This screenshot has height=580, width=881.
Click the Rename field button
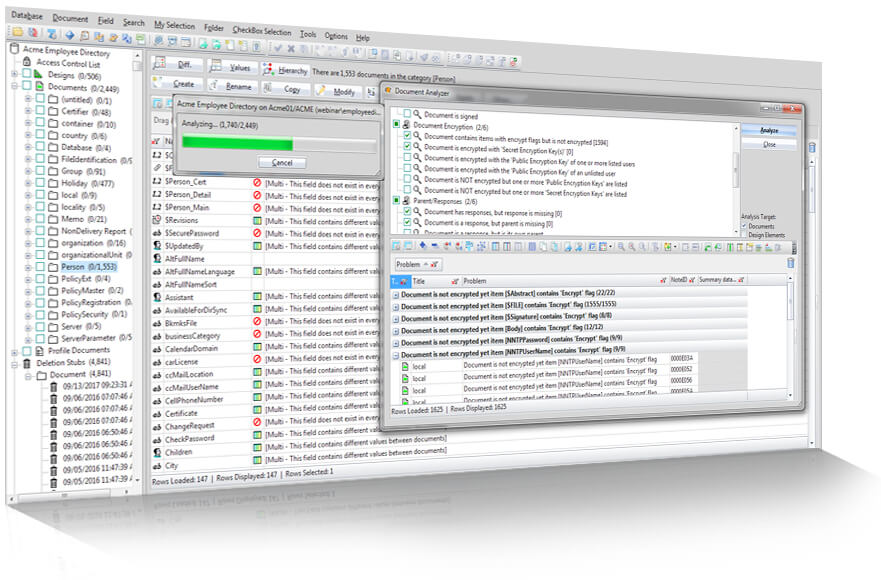(232, 85)
